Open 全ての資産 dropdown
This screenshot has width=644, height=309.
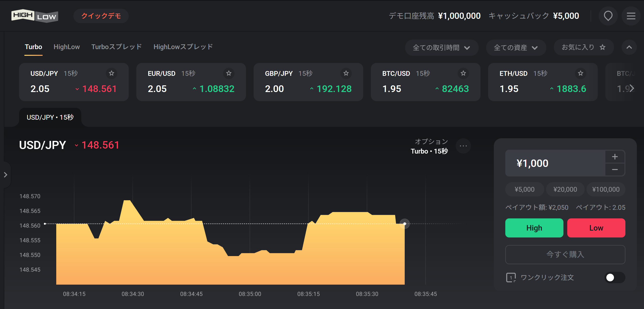[x=516, y=47]
